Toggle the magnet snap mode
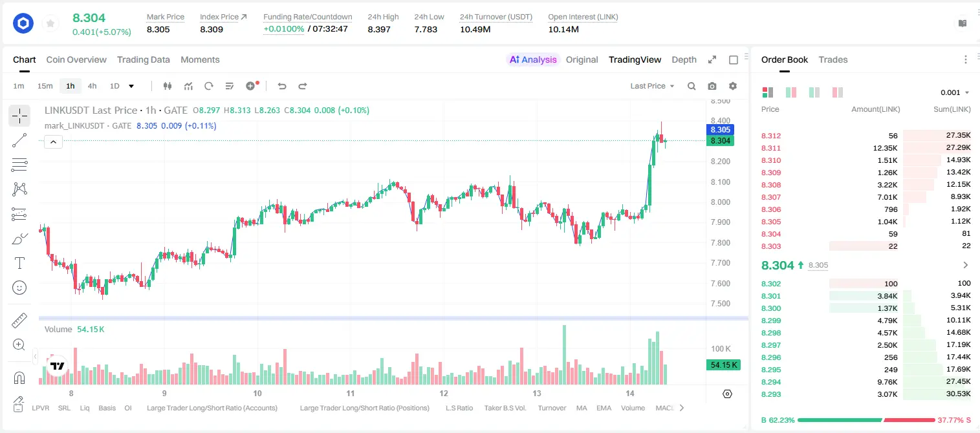980x433 pixels. tap(19, 378)
